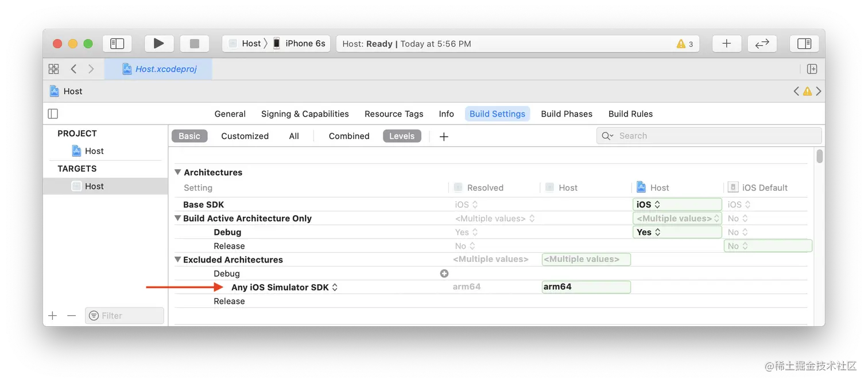The height and width of the screenshot is (383, 868).
Task: Click the add button next to build setting filters
Action: (443, 136)
